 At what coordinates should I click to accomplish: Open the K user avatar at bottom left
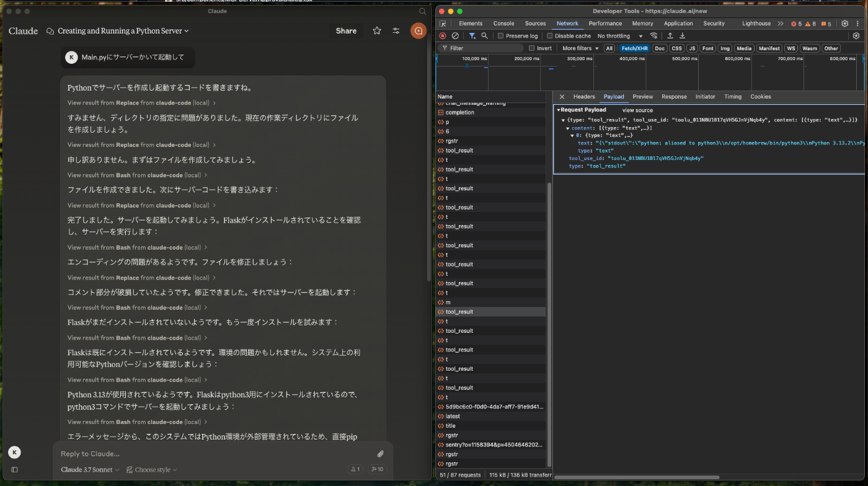[x=14, y=452]
